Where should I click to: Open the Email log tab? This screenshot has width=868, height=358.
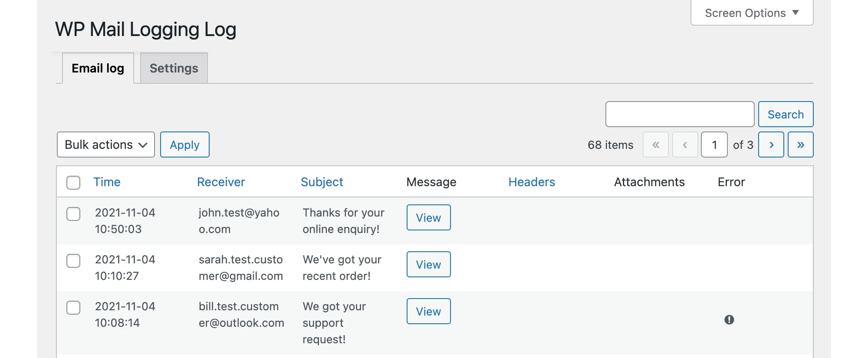pos(98,68)
